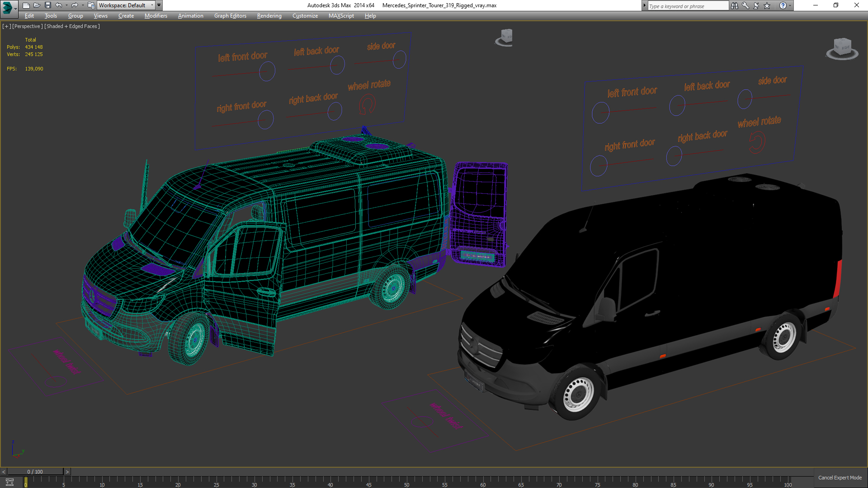Open the MAXScript menu
This screenshot has height=488, width=868.
pos(341,16)
